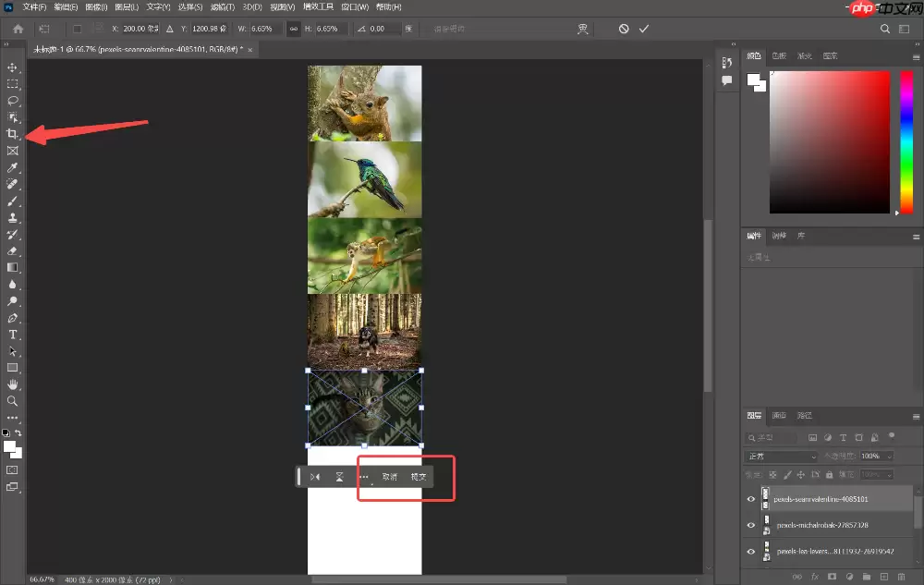Choose the Brush tool

pos(12,201)
